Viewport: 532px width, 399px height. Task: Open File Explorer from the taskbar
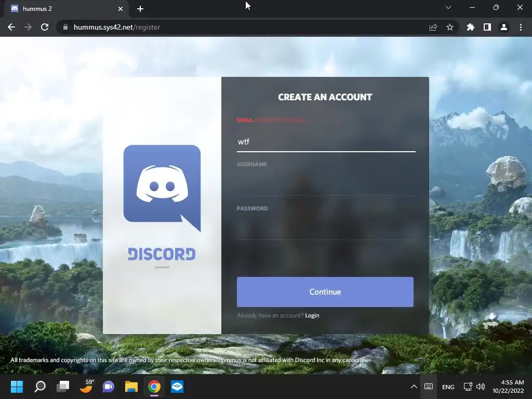click(131, 387)
